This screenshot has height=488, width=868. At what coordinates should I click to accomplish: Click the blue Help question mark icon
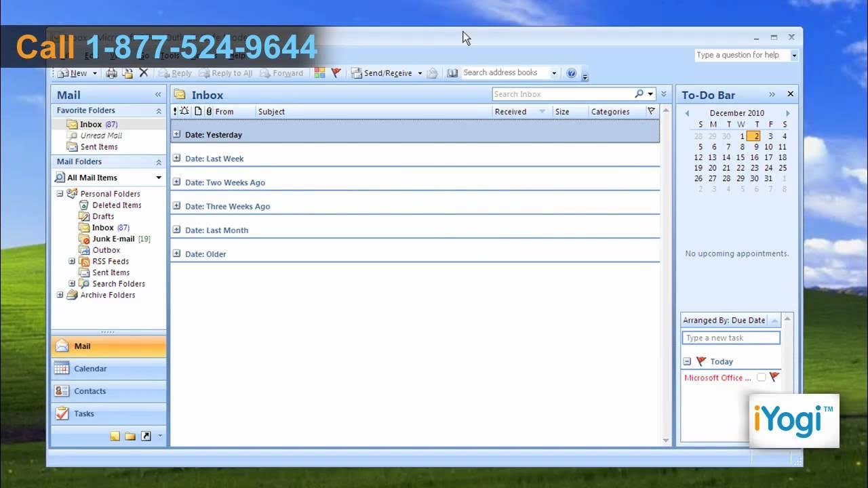[x=571, y=73]
